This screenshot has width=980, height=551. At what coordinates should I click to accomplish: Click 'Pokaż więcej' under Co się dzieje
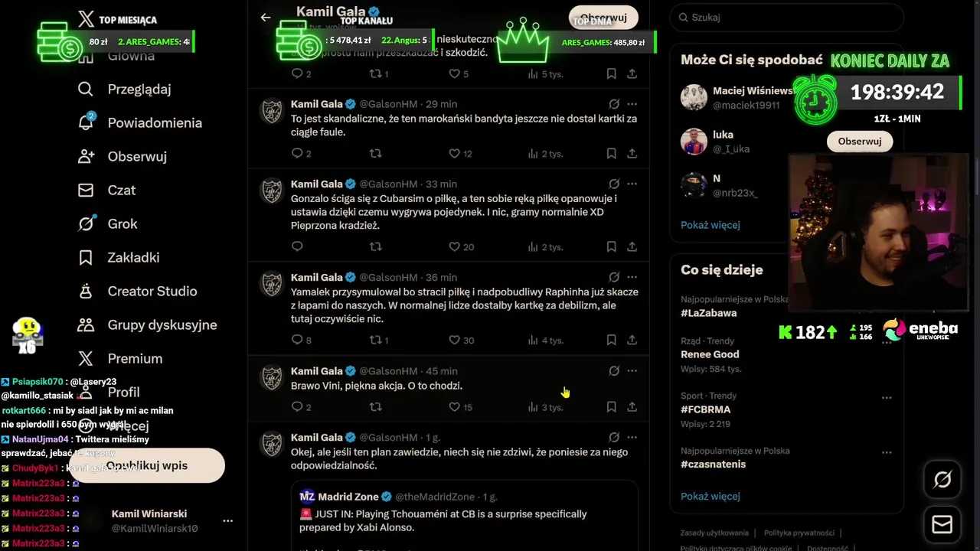pos(710,496)
